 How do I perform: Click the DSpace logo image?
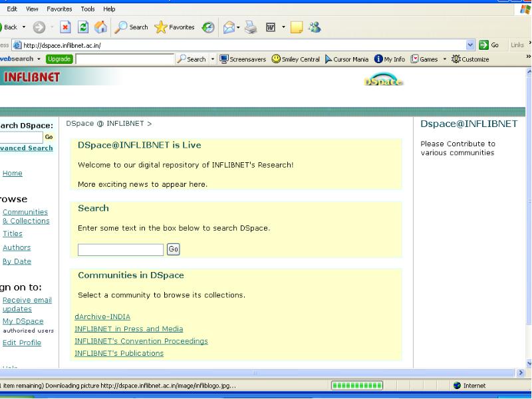click(384, 79)
